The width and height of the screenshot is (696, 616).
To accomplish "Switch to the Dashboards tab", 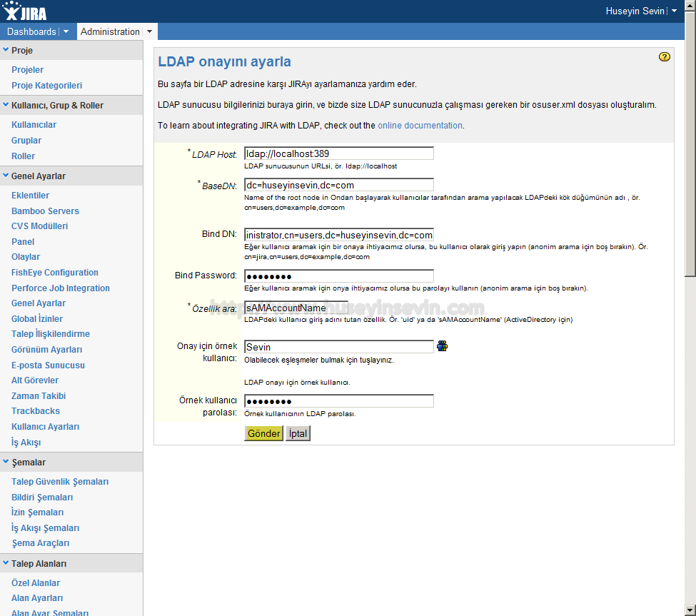I will coord(31,31).
